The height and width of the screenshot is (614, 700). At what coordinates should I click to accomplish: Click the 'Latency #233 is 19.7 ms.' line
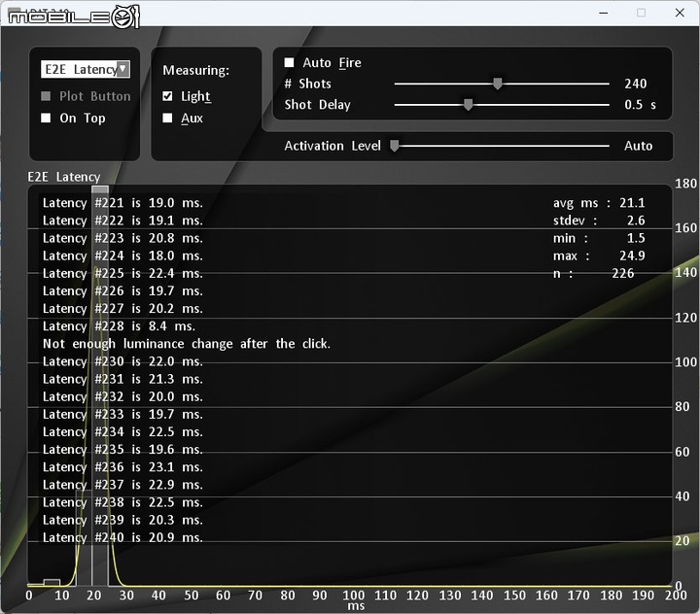click(x=122, y=415)
